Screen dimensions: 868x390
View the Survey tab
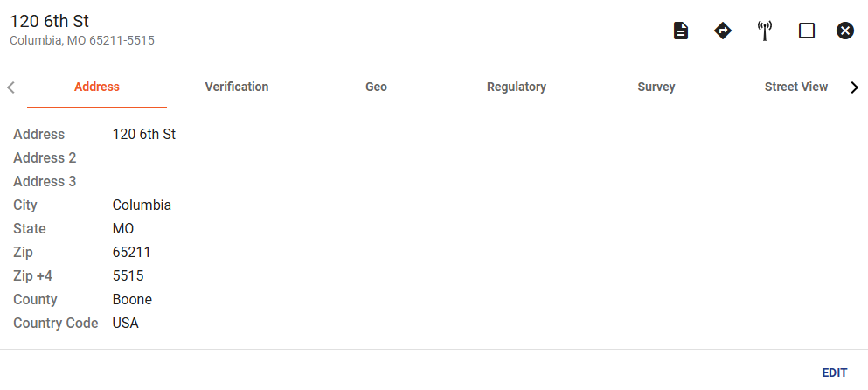656,87
